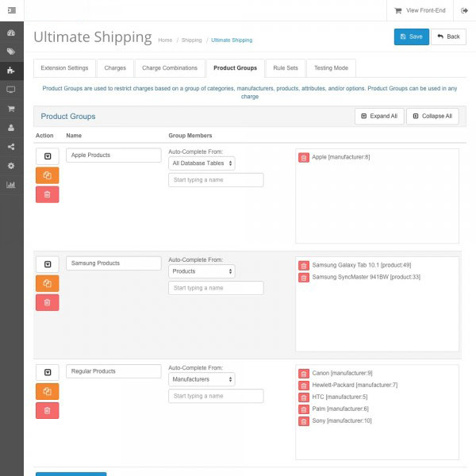Copy the Samsung Products group
The image size is (476, 476).
(47, 283)
